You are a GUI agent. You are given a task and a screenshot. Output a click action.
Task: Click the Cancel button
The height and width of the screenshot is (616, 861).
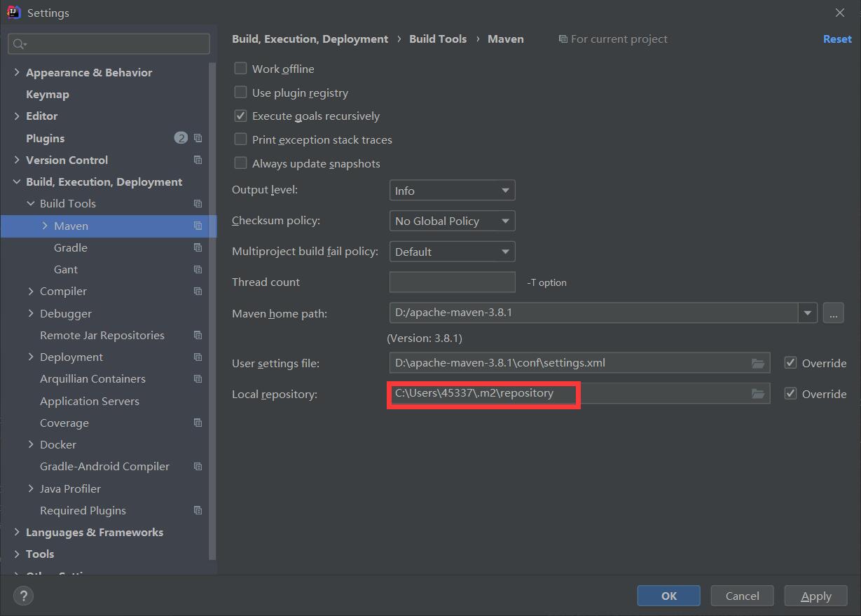point(742,596)
